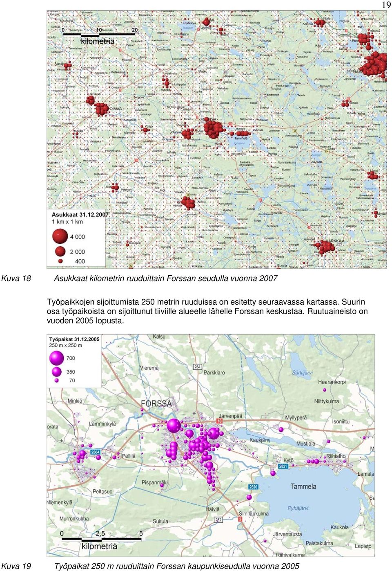Click the 'Kalsu' place label

tap(159, 337)
